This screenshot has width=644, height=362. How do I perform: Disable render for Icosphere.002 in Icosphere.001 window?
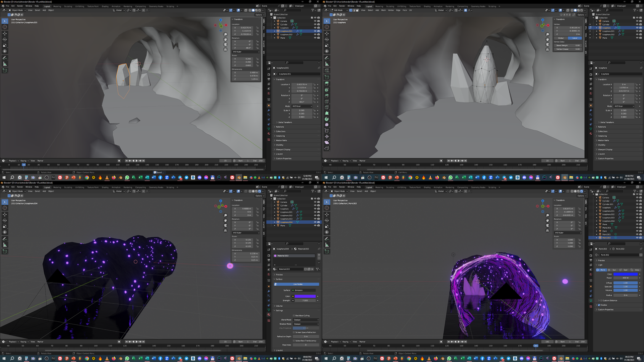pyautogui.click(x=318, y=34)
